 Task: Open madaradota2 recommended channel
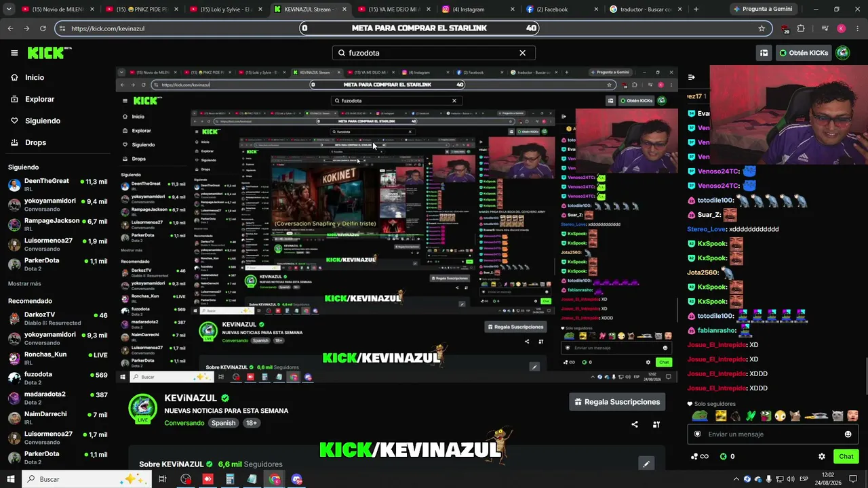(x=58, y=397)
